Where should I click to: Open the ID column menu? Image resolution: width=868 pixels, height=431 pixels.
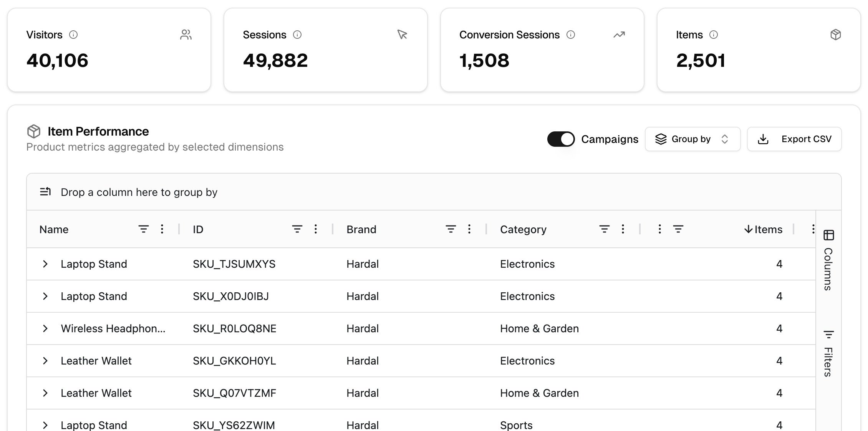316,229
